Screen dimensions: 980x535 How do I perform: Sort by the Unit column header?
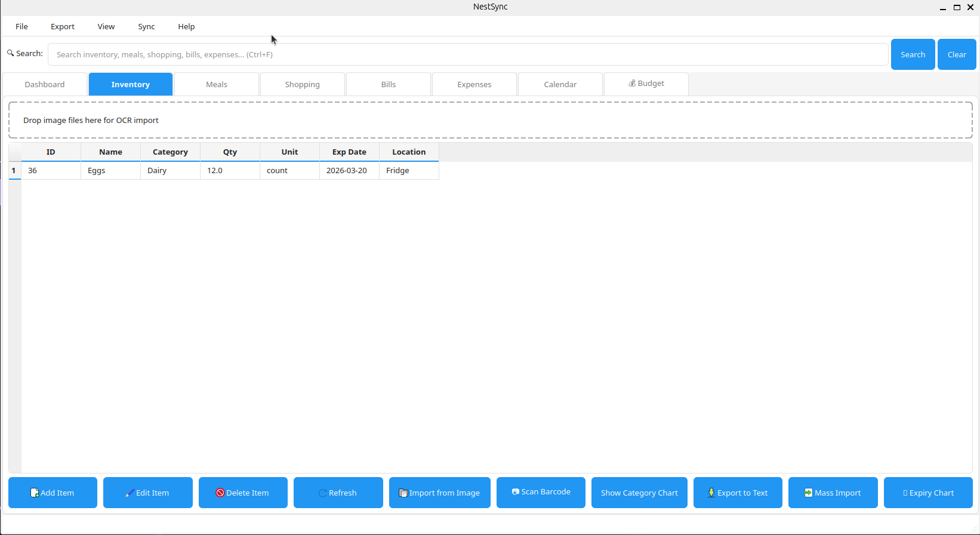click(289, 152)
